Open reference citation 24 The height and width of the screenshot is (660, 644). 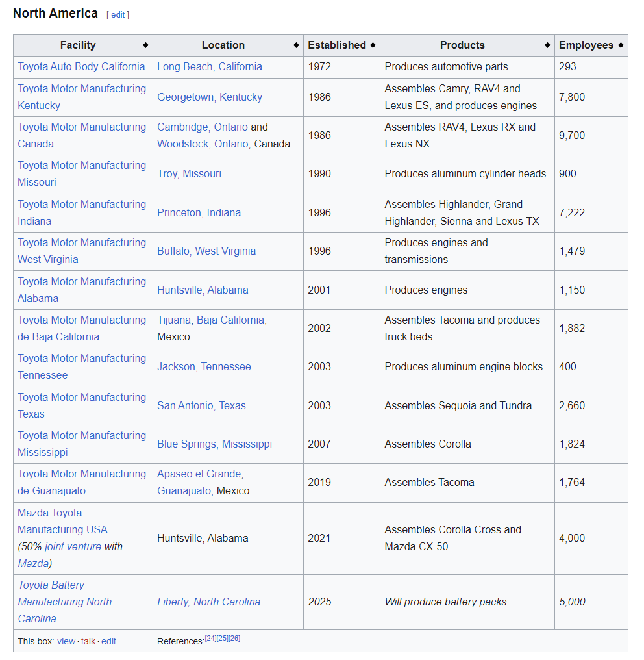[x=210, y=638]
